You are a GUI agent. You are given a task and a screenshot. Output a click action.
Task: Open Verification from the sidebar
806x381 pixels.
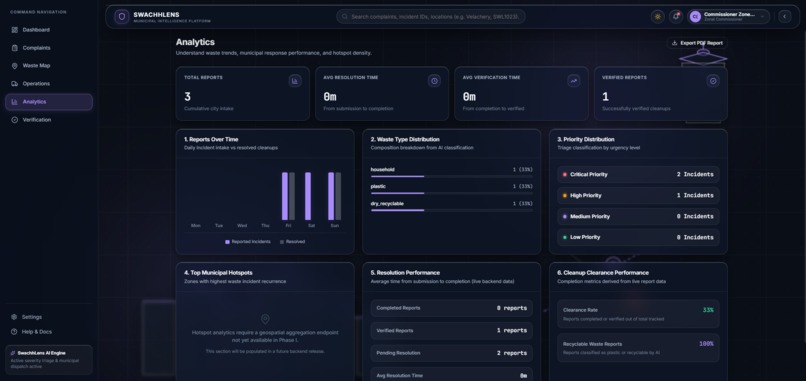tap(49, 120)
